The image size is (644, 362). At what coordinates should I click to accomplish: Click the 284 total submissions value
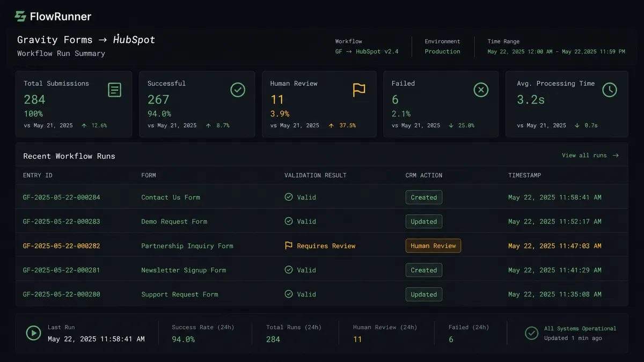[x=34, y=100]
